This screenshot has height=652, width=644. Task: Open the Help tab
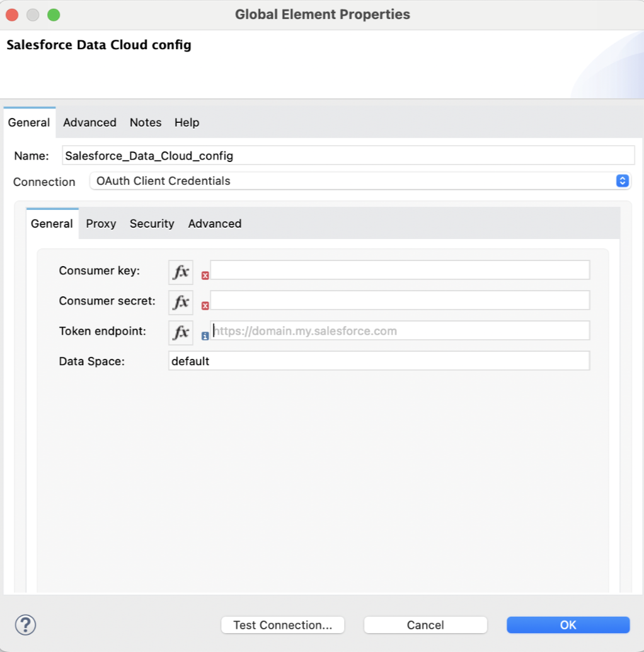tap(187, 122)
